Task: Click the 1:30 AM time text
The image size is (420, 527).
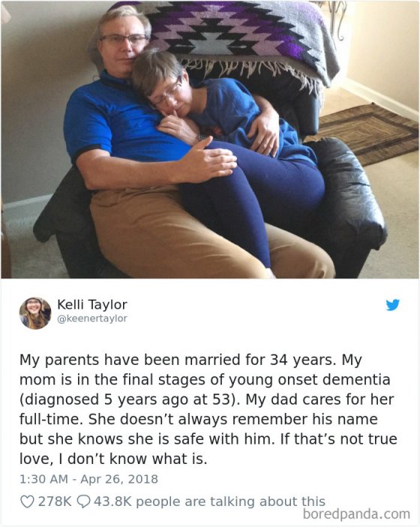Action: point(43,479)
